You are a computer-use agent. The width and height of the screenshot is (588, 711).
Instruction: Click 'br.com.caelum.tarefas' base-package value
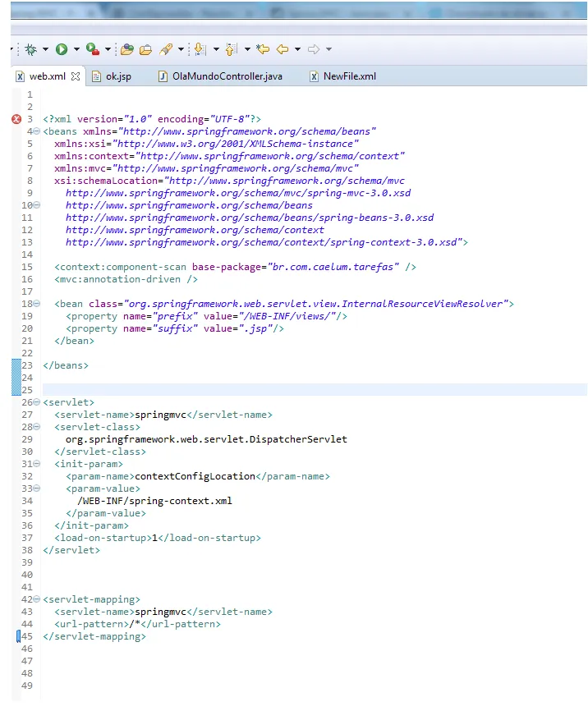[333, 267]
